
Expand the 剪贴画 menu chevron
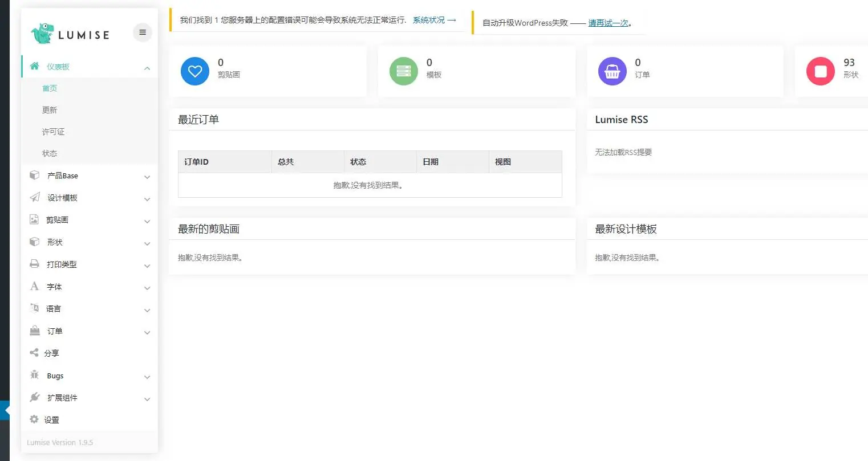[147, 222]
